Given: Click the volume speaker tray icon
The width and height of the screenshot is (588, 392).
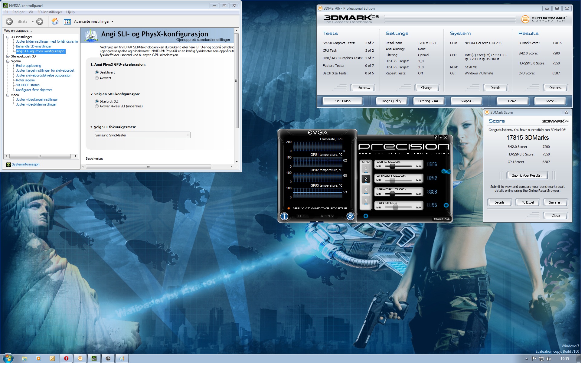Looking at the screenshot, I should point(549,359).
